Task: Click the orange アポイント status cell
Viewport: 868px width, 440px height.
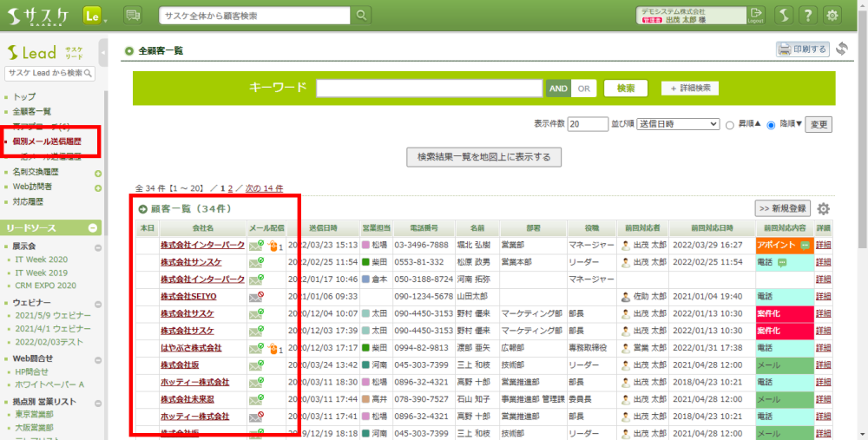Action: [781, 246]
